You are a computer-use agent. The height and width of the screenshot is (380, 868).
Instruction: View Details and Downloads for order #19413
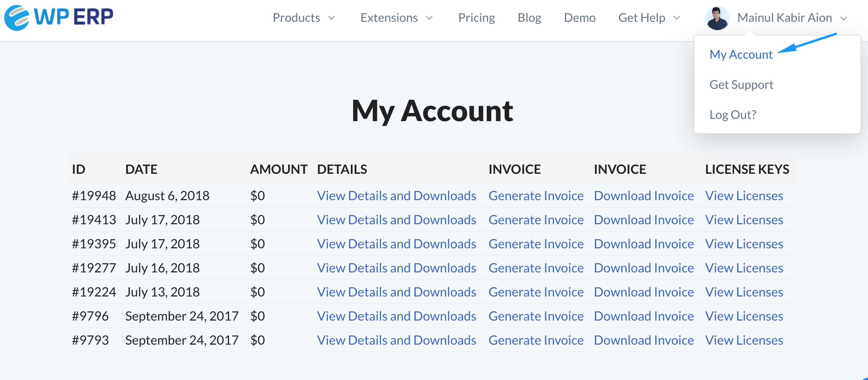click(396, 220)
